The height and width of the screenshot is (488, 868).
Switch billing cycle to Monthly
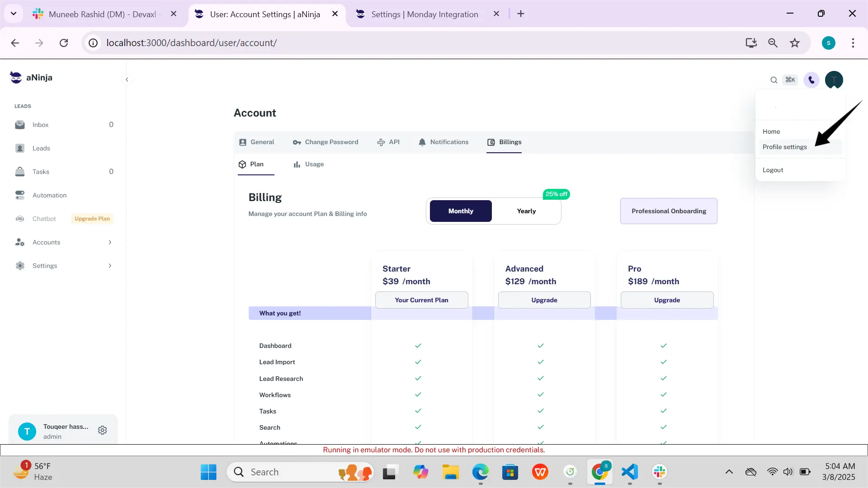pyautogui.click(x=460, y=211)
